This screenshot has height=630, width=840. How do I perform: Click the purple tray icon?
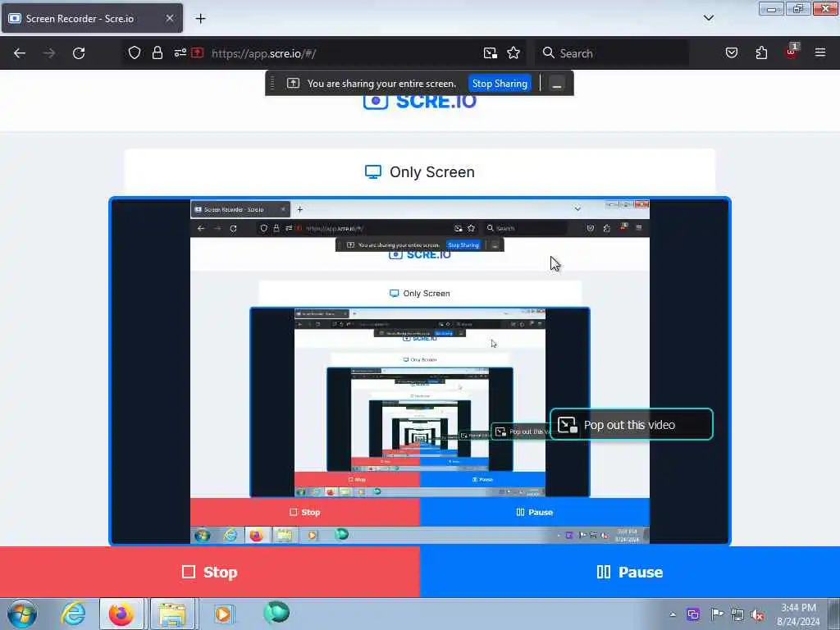(x=693, y=614)
